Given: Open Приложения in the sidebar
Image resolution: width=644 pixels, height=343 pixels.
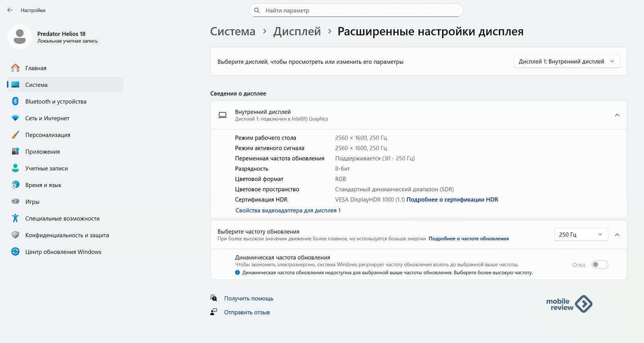Looking at the screenshot, I should [x=42, y=152].
